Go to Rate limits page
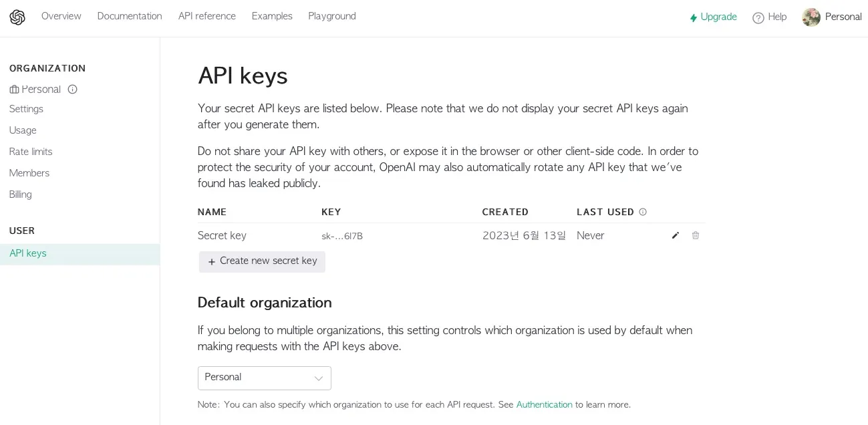The image size is (868, 425). (31, 152)
